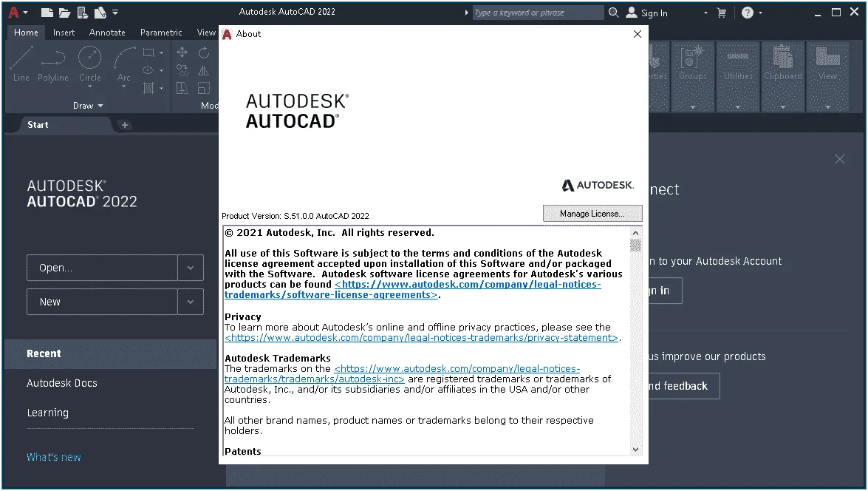The width and height of the screenshot is (868, 491).
Task: Select the Hatch tool icon
Action: pyautogui.click(x=148, y=87)
